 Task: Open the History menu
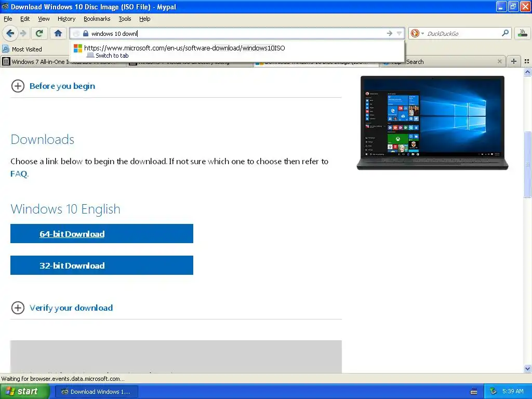[x=66, y=19]
